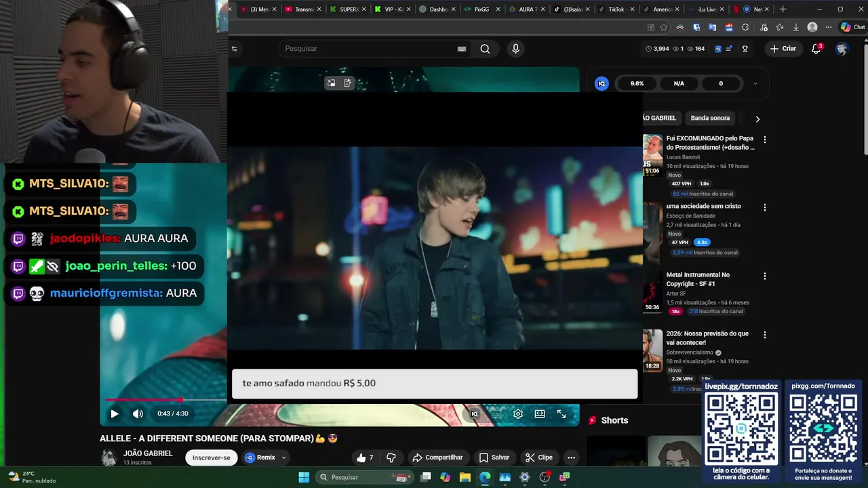Mute the video using the speaker icon
Image resolution: width=868 pixels, height=488 pixels.
point(138,413)
